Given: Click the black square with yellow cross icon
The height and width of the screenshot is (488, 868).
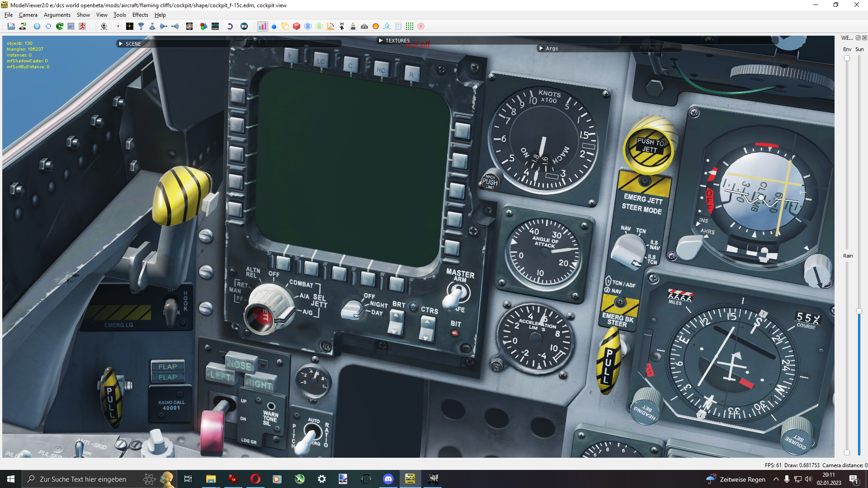Looking at the screenshot, I should [130, 26].
